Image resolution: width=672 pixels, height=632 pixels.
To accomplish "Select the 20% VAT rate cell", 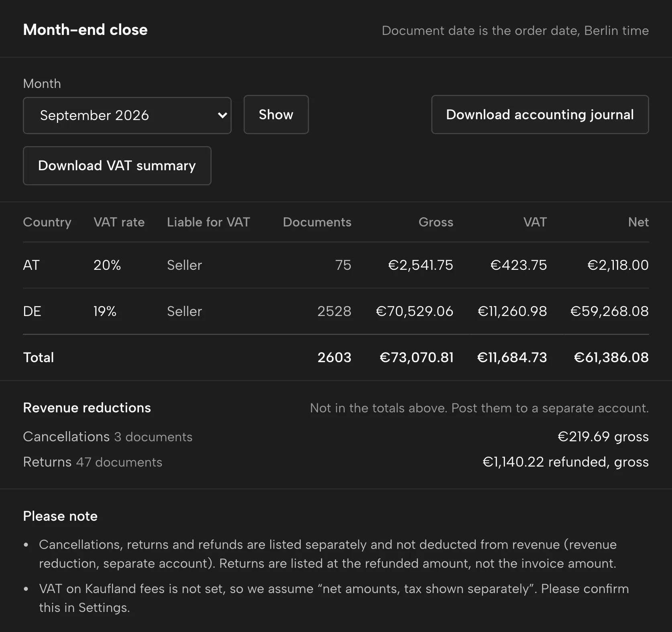I will (x=107, y=265).
